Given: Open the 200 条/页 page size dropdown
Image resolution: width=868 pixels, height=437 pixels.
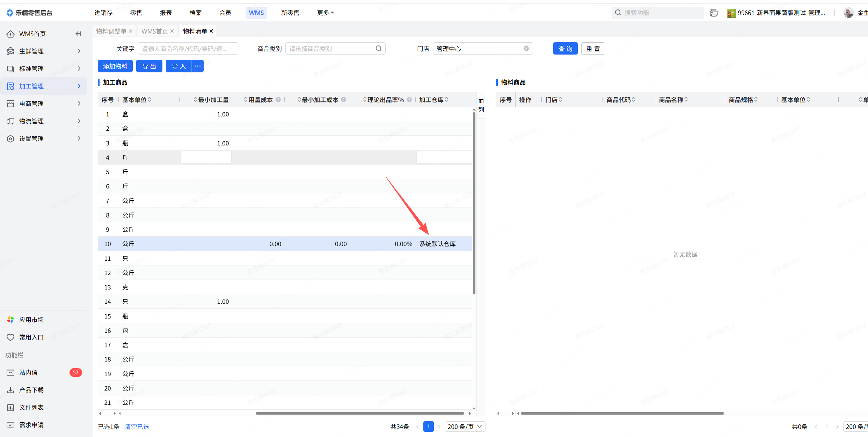Looking at the screenshot, I should coord(465,427).
